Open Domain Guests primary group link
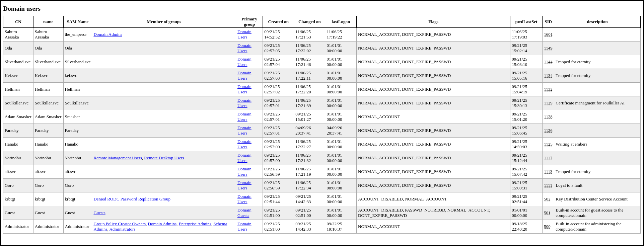Image resolution: width=644 pixels, height=246 pixels. (x=244, y=213)
